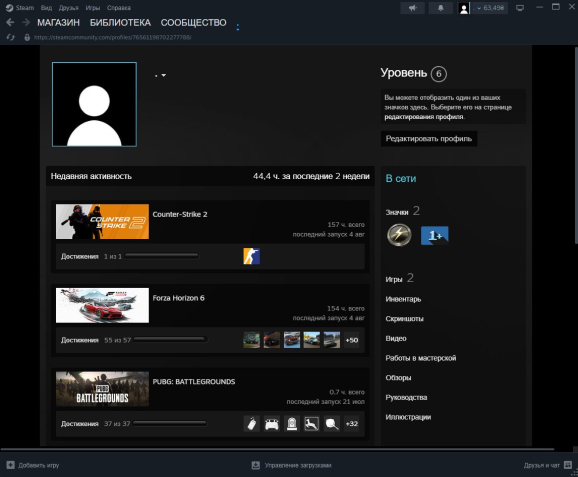Open Значки badges link
This screenshot has height=477, width=578.
click(397, 212)
